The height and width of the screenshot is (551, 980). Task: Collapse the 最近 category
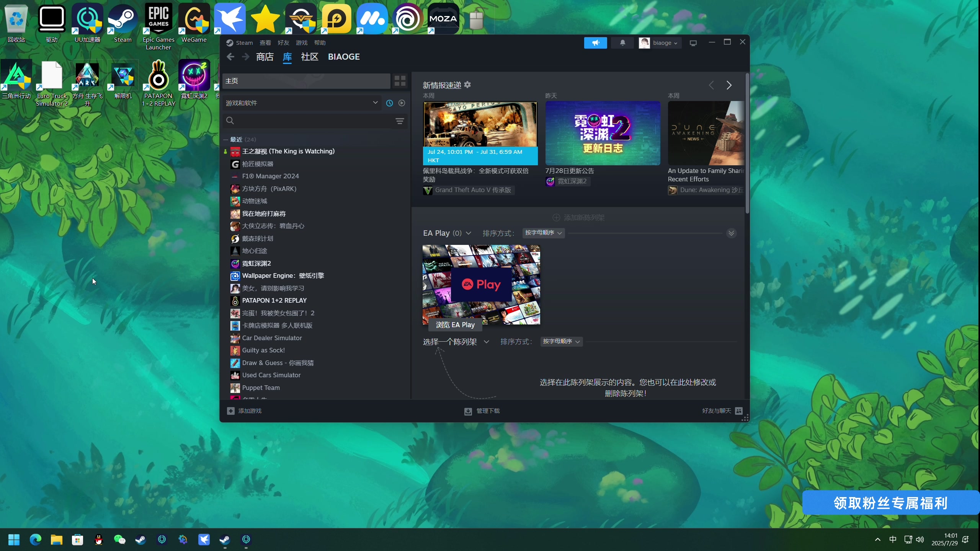pos(225,140)
